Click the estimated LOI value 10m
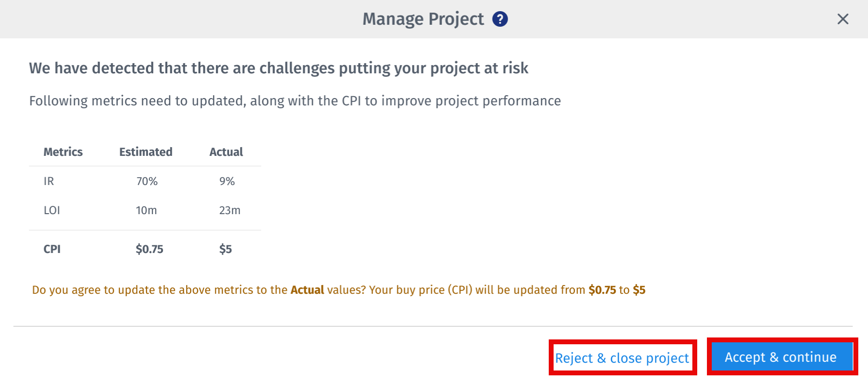The height and width of the screenshot is (387, 868). click(x=146, y=210)
